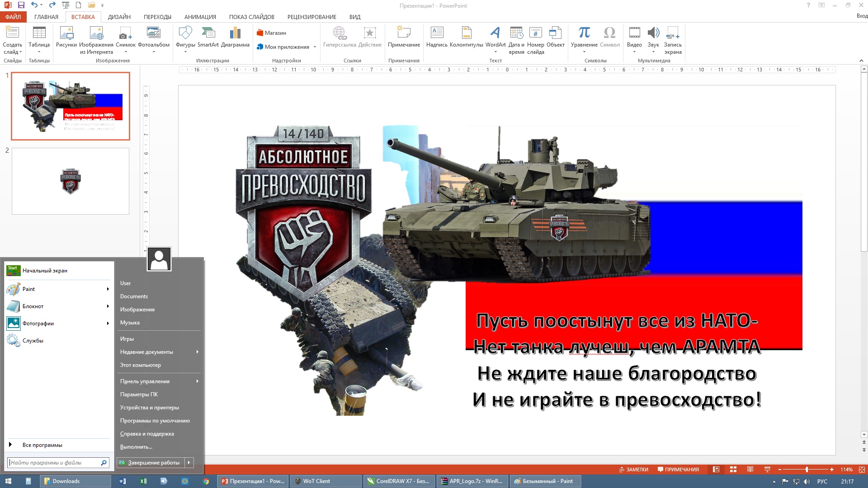Switch to АНИМАЦИЯ ribbon tab
Image resolution: width=868 pixels, height=488 pixels.
(200, 17)
